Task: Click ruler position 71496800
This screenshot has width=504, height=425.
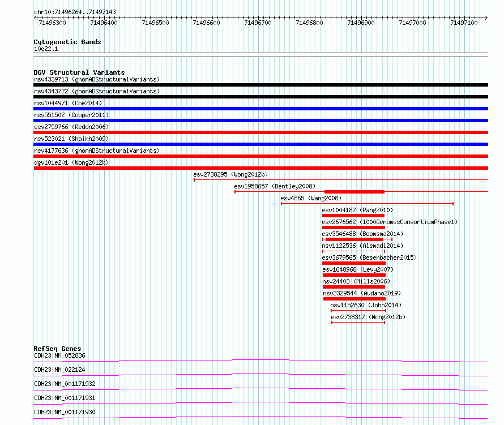Action: click(x=309, y=23)
